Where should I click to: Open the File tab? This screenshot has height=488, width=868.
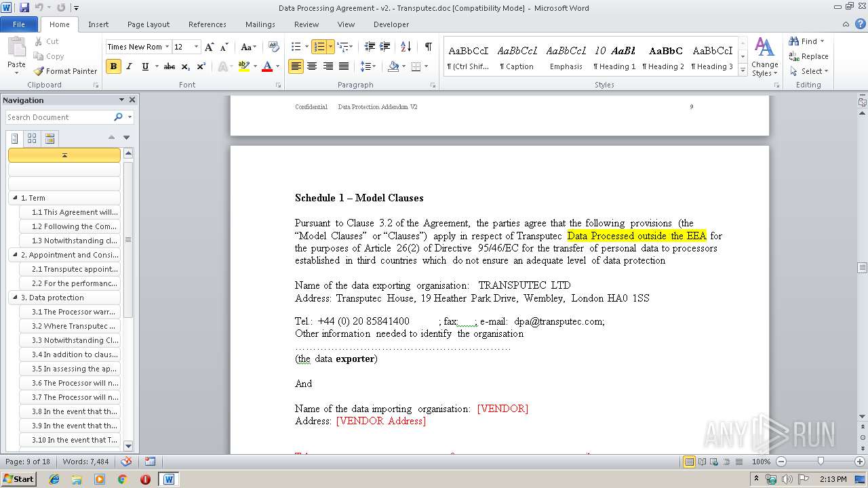(x=19, y=24)
